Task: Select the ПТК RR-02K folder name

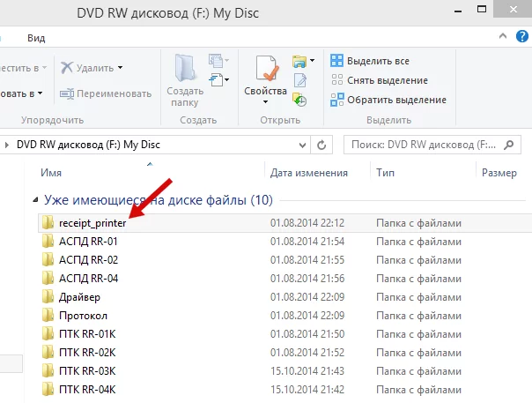Action: point(87,353)
